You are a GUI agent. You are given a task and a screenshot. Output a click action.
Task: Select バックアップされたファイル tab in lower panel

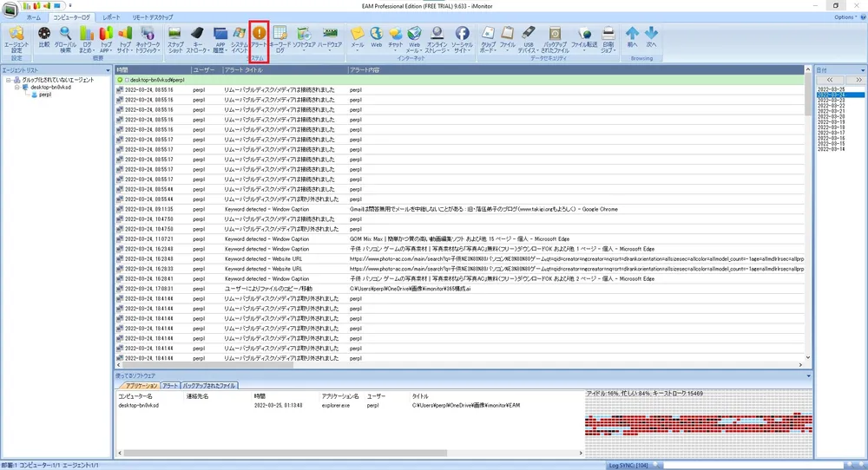pos(209,385)
